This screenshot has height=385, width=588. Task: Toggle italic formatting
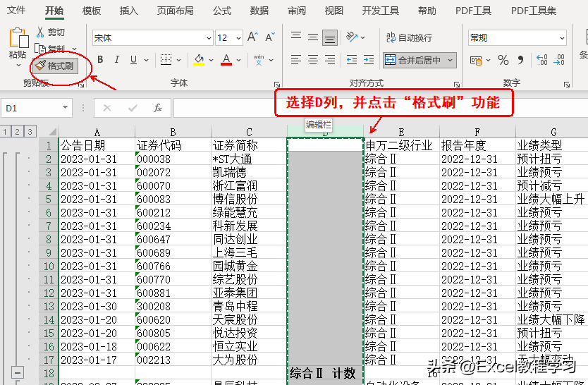coord(116,60)
